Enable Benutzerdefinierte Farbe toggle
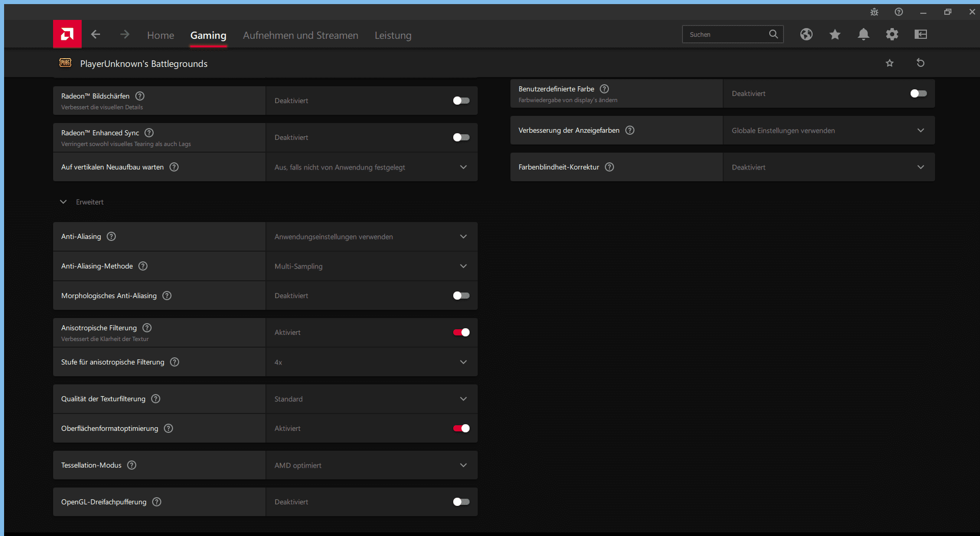The height and width of the screenshot is (536, 980). point(918,93)
